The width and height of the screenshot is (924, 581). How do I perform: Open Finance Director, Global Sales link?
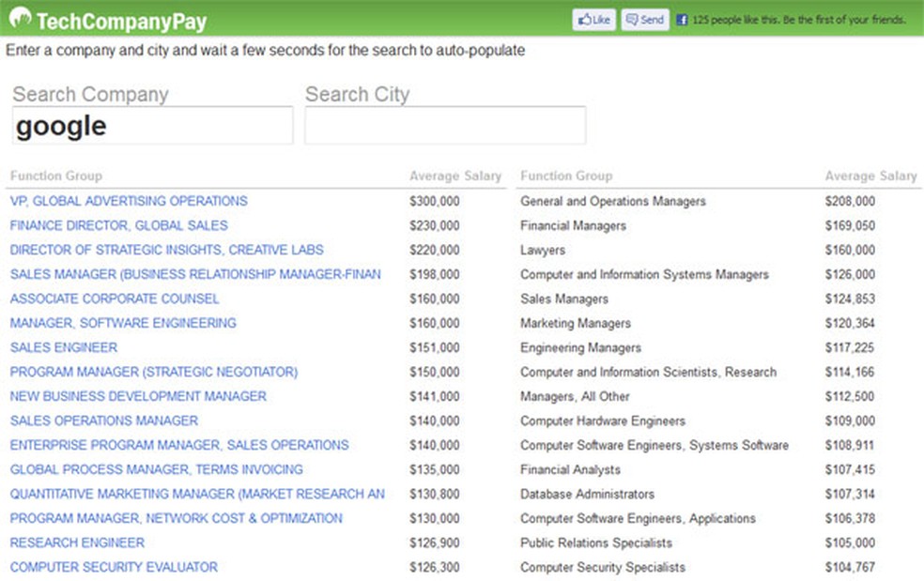[x=118, y=225]
